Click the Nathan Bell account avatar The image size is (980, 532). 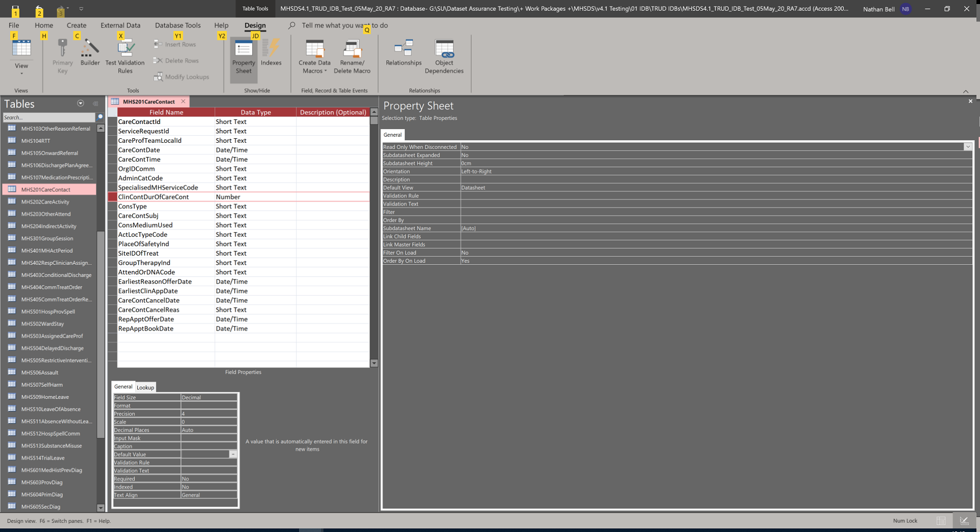(x=905, y=9)
